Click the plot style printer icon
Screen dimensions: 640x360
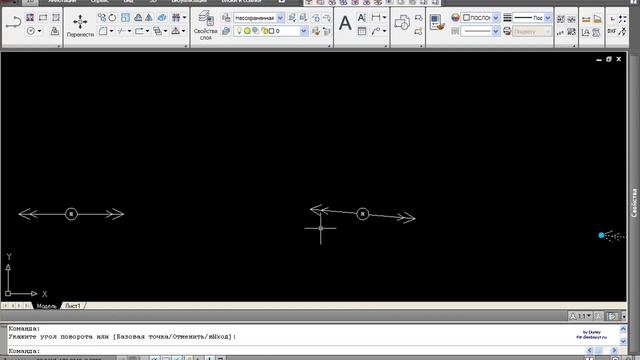coord(507,31)
